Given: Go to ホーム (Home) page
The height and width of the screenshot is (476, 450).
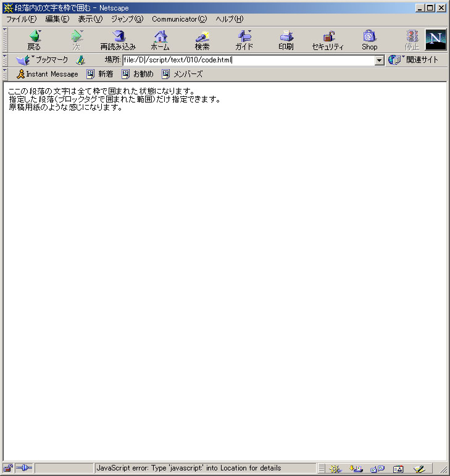Looking at the screenshot, I should tap(160, 40).
